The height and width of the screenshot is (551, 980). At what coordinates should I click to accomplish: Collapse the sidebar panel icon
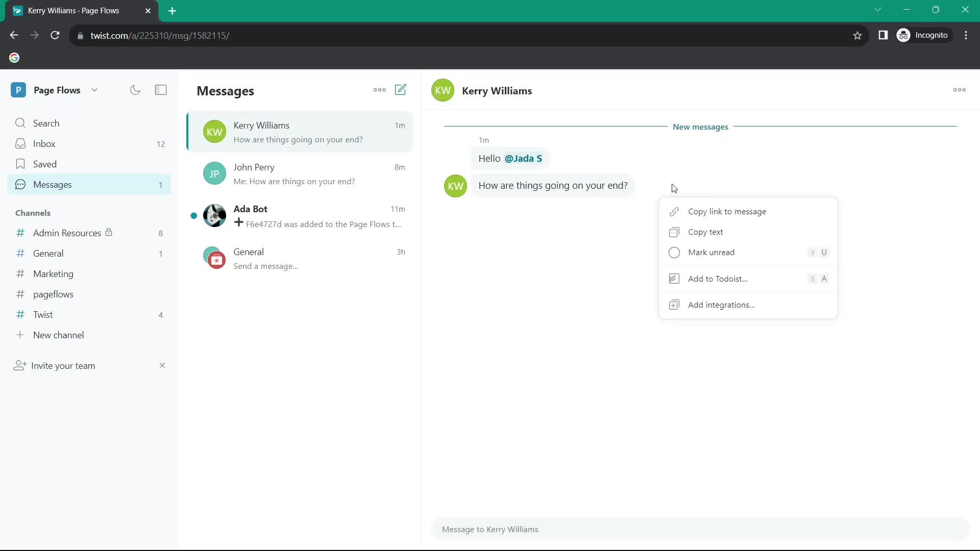click(x=161, y=90)
